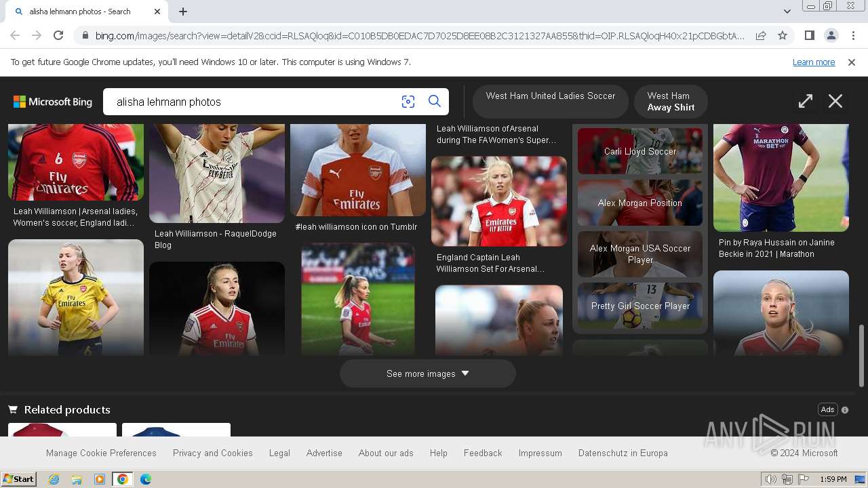
Task: Dismiss the Chrome update notification bar
Action: pyautogui.click(x=852, y=62)
